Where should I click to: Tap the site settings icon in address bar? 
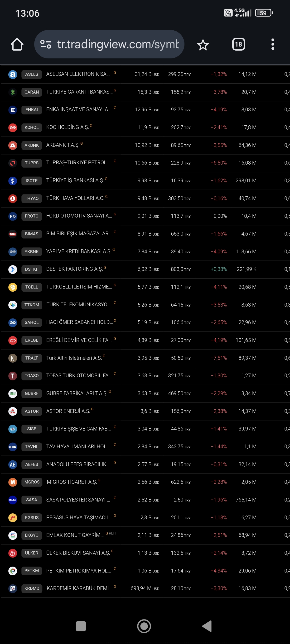(x=46, y=44)
